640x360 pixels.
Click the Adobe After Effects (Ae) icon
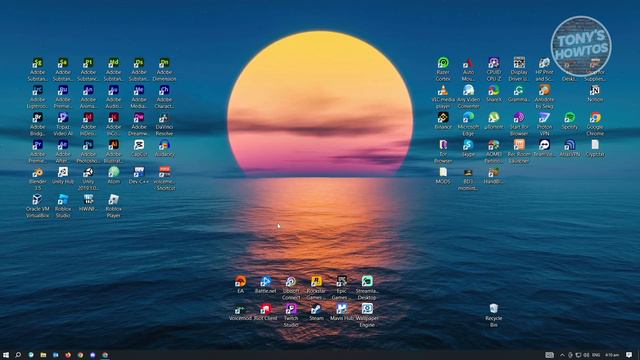click(63, 145)
